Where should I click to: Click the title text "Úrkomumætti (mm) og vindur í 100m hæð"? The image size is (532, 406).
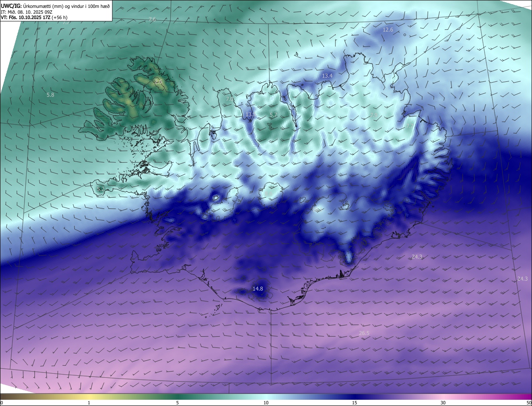pyautogui.click(x=66, y=6)
